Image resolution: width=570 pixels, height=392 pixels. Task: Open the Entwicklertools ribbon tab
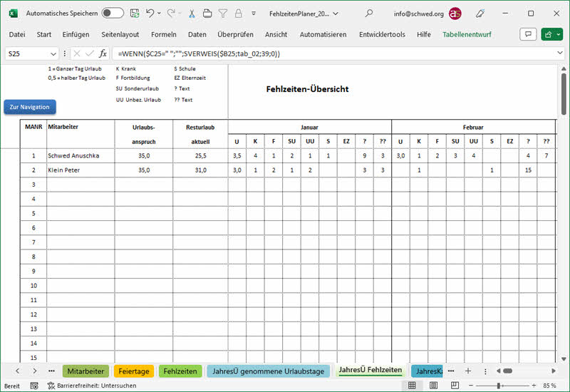382,34
